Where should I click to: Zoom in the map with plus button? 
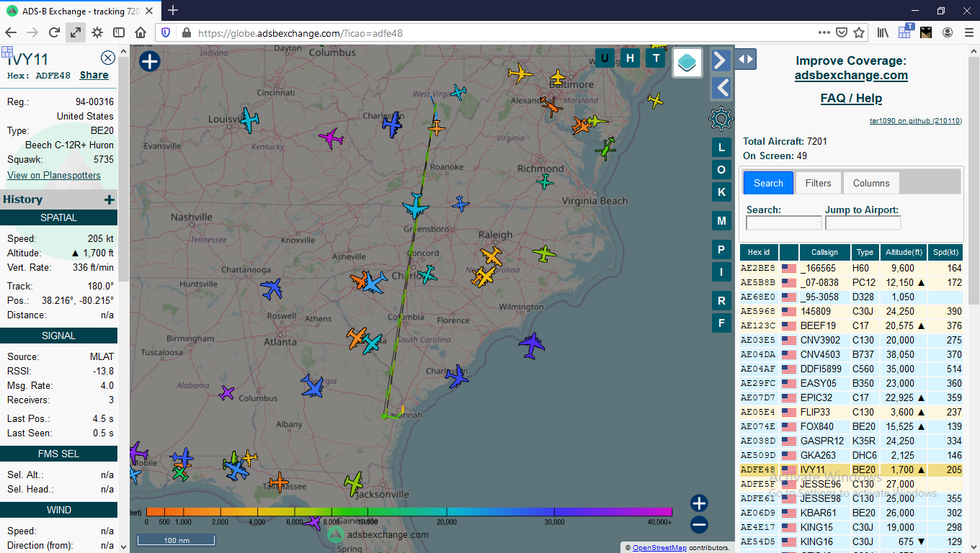[x=699, y=503]
